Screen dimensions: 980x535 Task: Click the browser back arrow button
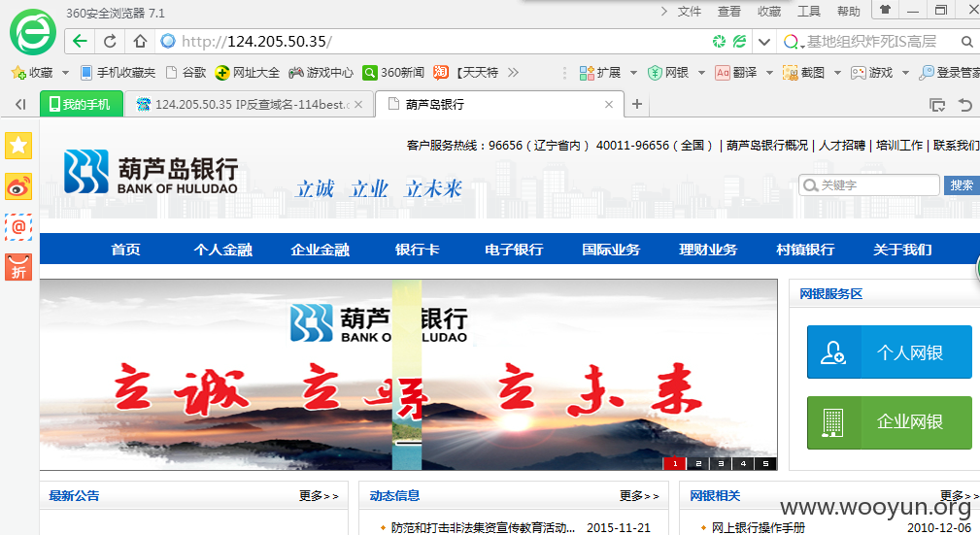click(80, 41)
